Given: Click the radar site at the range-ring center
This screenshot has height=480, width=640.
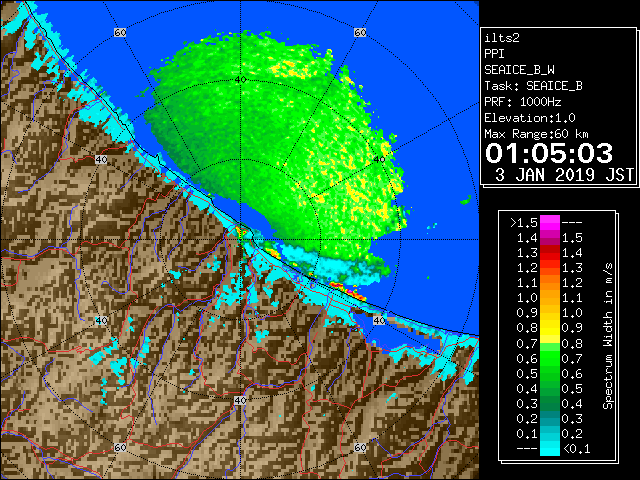Looking at the screenshot, I should [240, 240].
